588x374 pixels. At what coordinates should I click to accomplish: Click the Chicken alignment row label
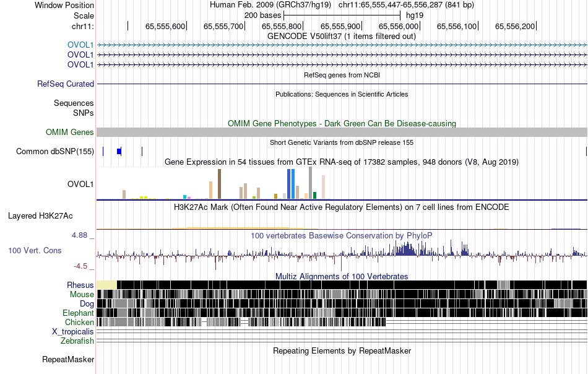(79, 322)
